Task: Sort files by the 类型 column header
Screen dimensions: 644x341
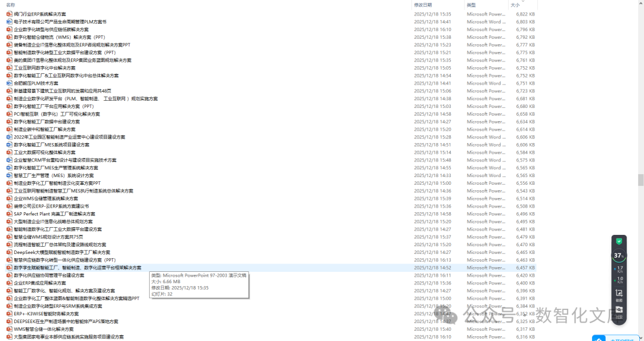Action: [x=471, y=5]
